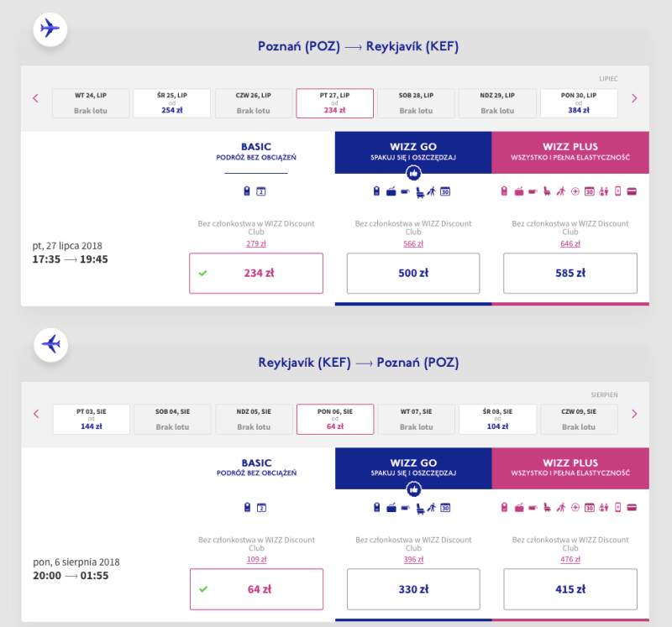Open the 566 zł non-member price link
This screenshot has width=672, height=627.
[413, 243]
